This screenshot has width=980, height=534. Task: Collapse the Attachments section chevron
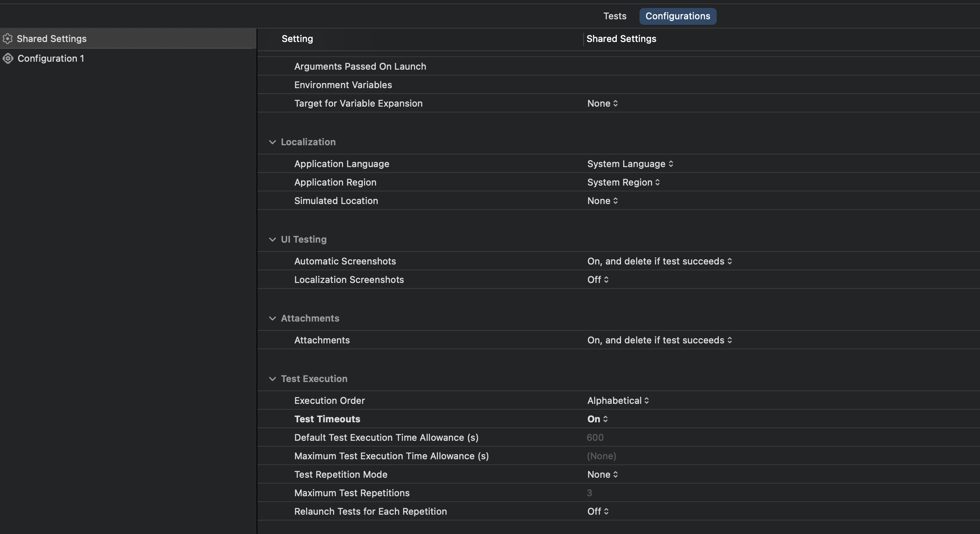pos(273,318)
